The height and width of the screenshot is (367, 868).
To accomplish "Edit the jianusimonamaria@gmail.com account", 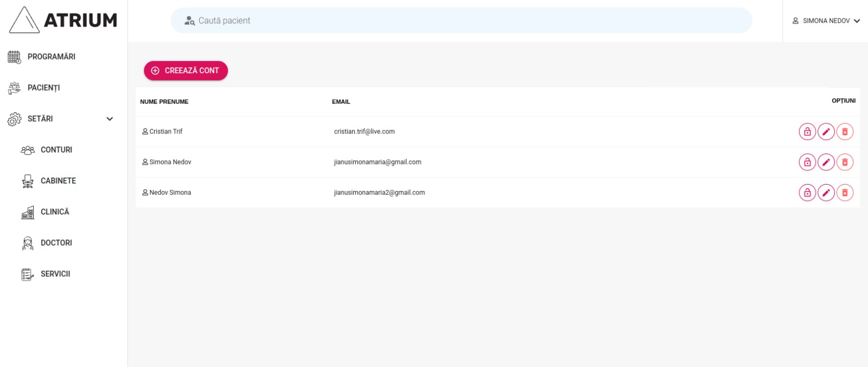I will click(x=826, y=162).
